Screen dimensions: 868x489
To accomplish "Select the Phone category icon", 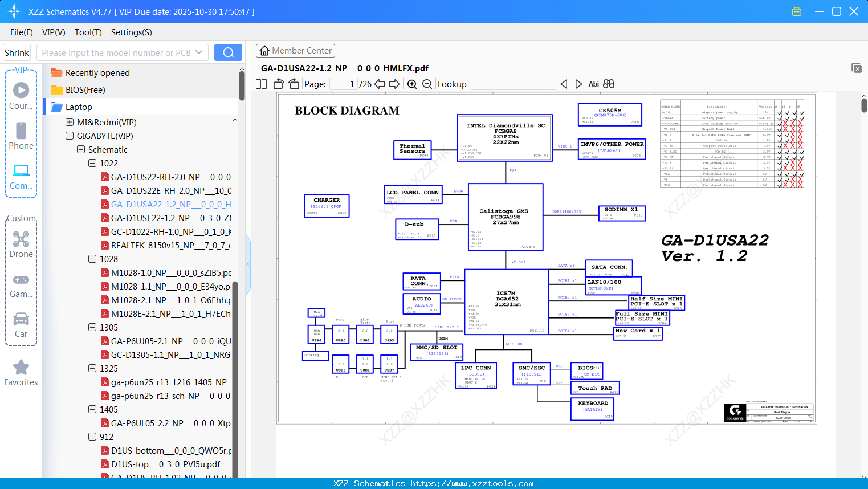I will coord(21,136).
